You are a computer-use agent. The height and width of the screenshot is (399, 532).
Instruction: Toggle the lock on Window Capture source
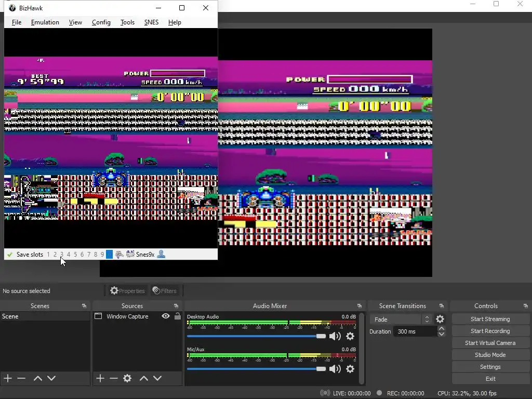click(178, 316)
